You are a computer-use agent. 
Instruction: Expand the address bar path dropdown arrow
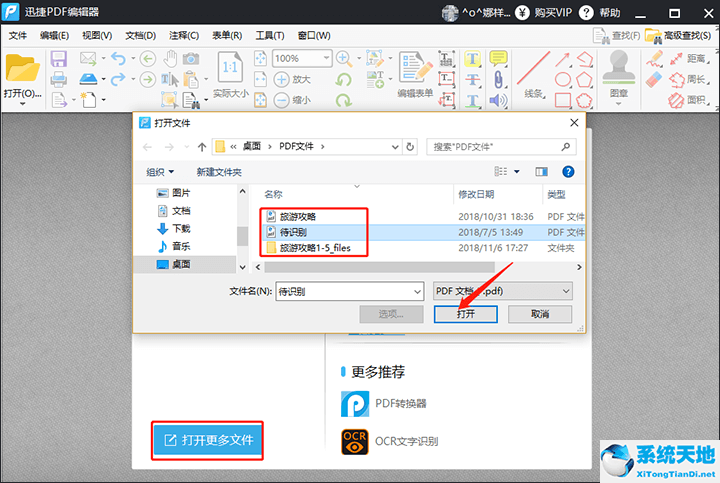click(x=395, y=147)
